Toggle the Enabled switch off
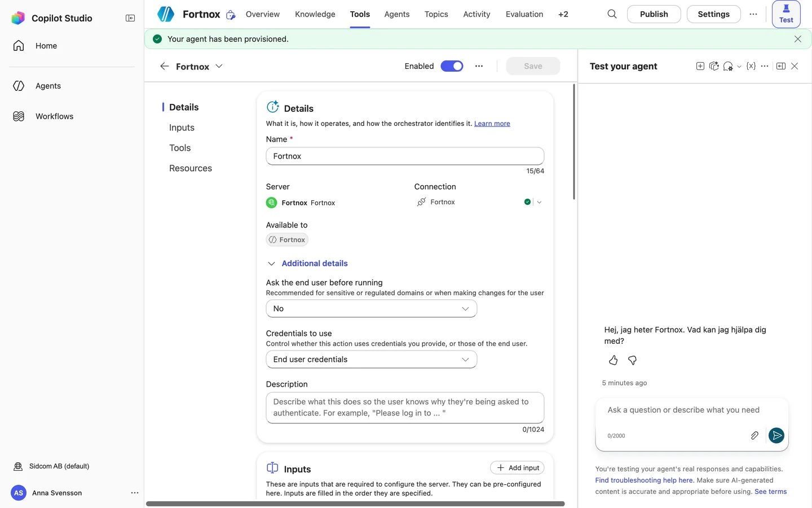812x508 pixels. (x=452, y=66)
